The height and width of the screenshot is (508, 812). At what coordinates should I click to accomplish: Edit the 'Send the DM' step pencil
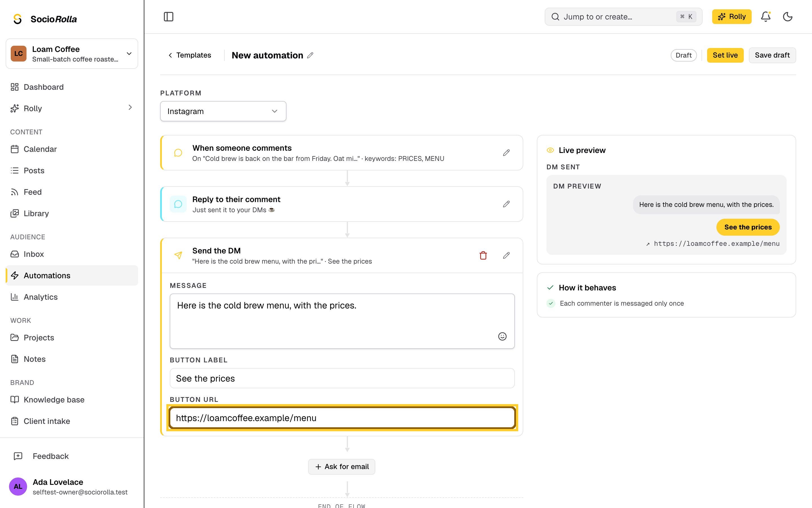(x=506, y=256)
